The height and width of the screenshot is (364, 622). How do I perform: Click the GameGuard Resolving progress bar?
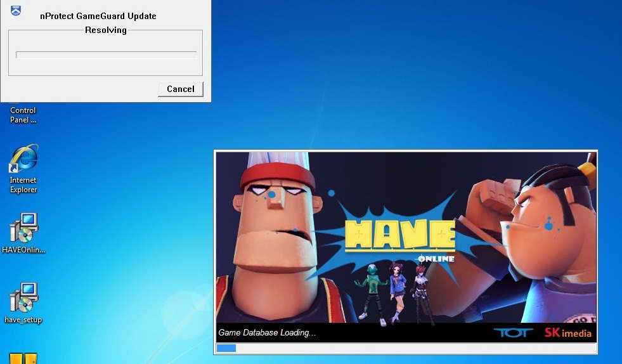click(106, 55)
